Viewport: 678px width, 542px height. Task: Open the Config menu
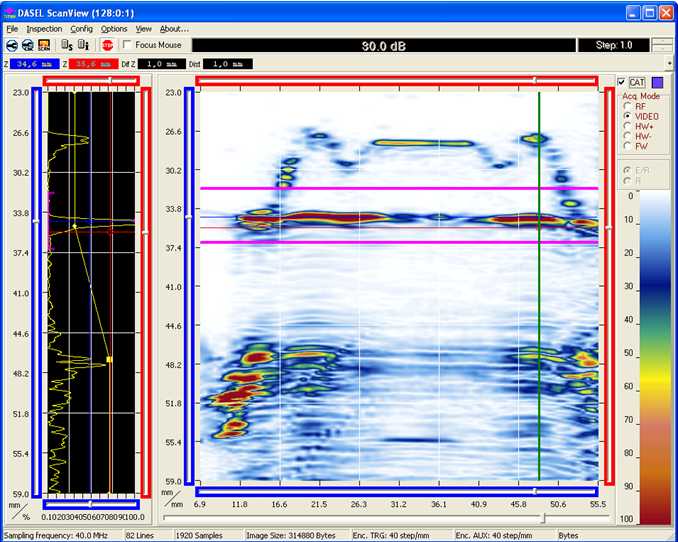[82, 29]
